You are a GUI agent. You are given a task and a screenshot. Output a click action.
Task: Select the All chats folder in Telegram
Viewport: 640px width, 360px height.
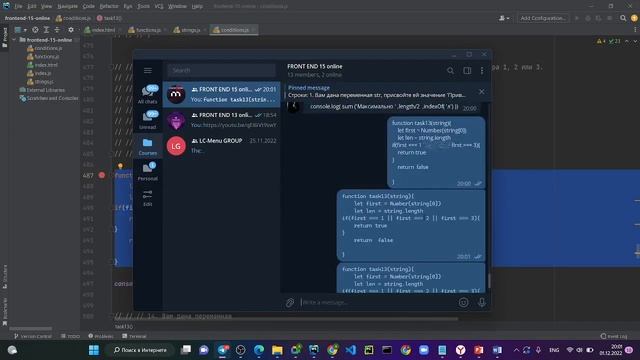tap(148, 94)
